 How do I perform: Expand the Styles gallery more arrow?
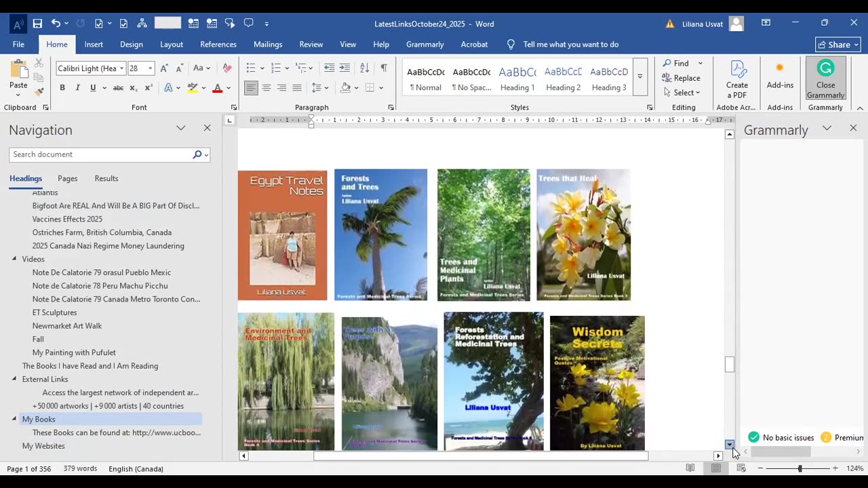[639, 77]
